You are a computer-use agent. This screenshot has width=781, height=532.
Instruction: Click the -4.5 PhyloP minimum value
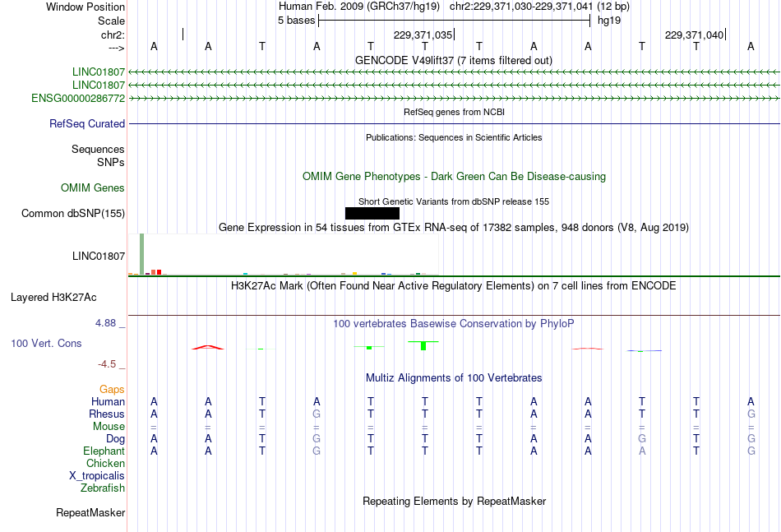[x=107, y=364]
